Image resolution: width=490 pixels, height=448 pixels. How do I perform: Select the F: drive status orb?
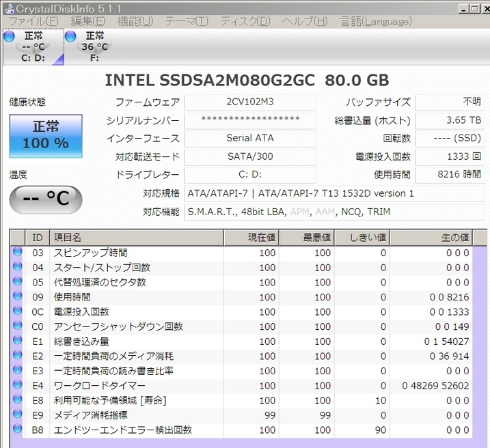click(71, 37)
